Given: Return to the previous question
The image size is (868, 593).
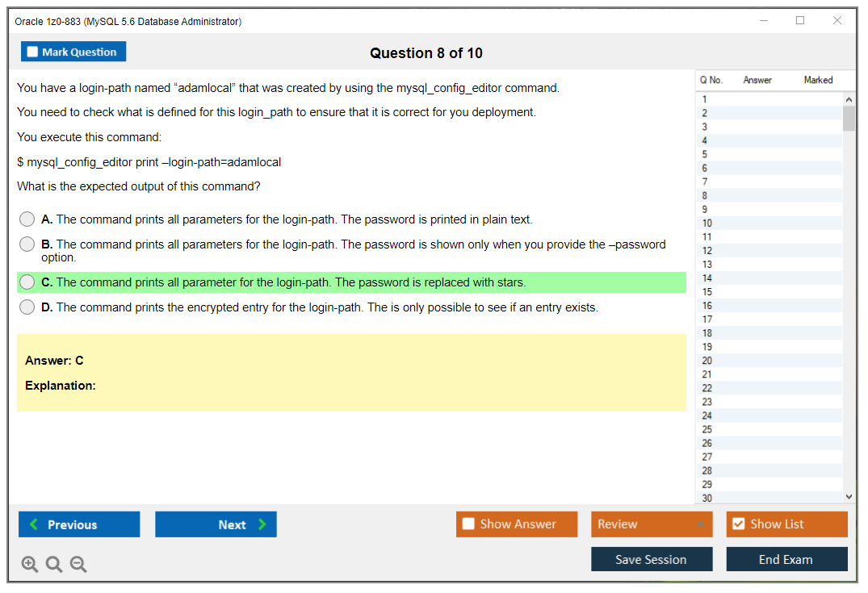Looking at the screenshot, I should pyautogui.click(x=78, y=524).
